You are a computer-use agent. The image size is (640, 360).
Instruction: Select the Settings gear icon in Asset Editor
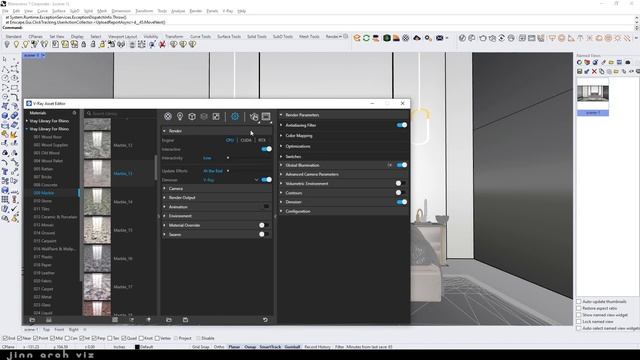[x=235, y=117]
